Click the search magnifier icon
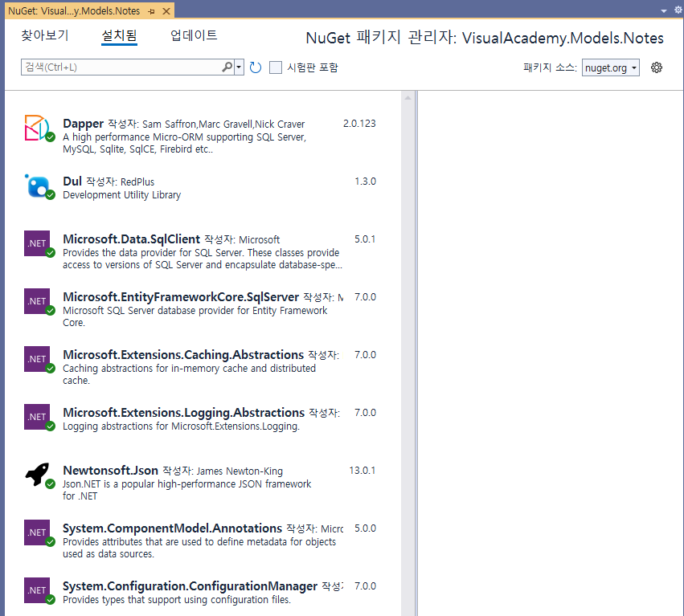 tap(227, 67)
